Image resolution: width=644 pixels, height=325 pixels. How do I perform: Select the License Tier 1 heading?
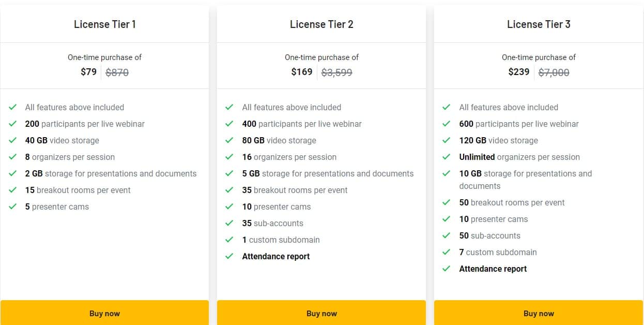pos(105,24)
